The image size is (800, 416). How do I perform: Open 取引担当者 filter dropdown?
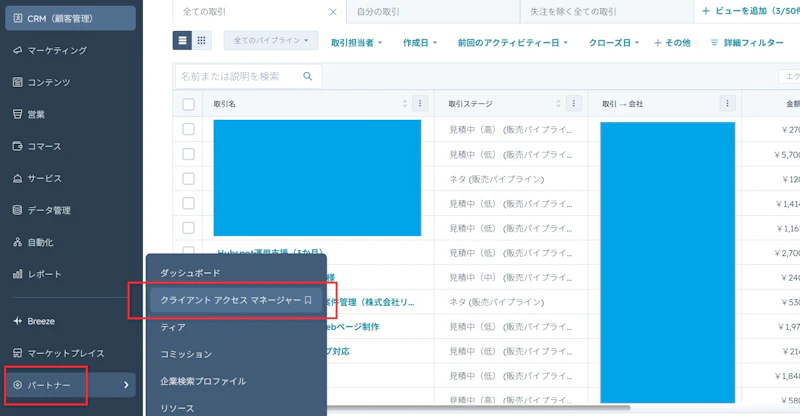click(356, 43)
